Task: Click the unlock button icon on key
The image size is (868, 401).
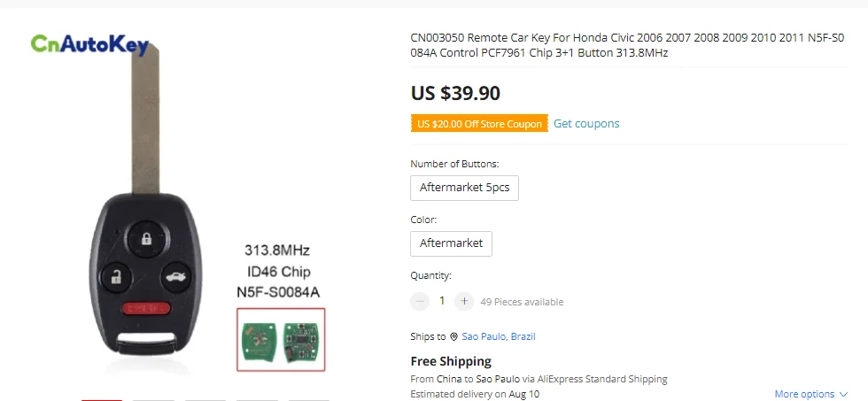Action: coord(115,276)
